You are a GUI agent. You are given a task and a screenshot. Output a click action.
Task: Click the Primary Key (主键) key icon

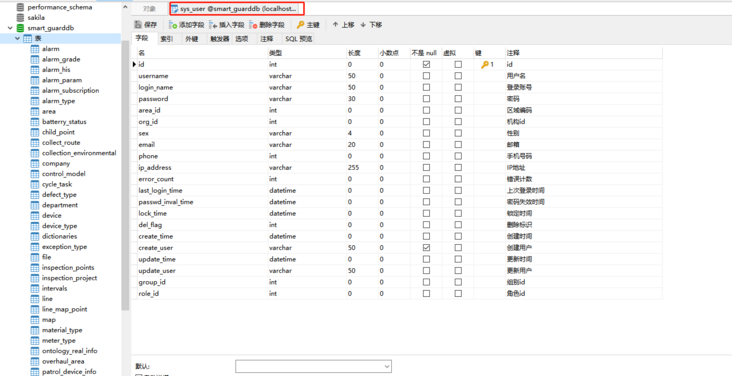tap(301, 25)
